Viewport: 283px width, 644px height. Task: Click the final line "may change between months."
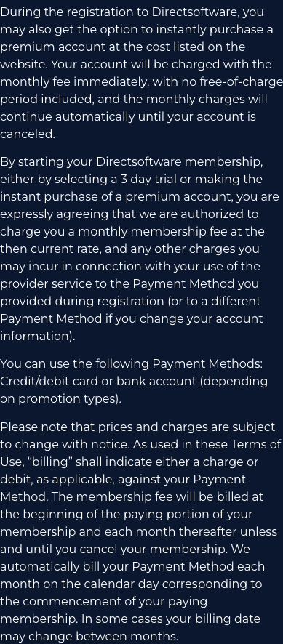[x=89, y=636]
